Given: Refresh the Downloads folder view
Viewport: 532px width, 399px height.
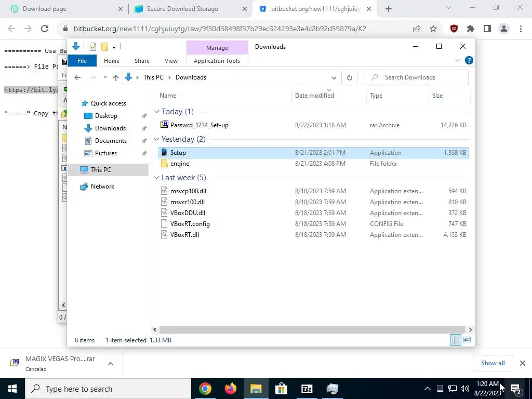Looking at the screenshot, I should coord(350,78).
